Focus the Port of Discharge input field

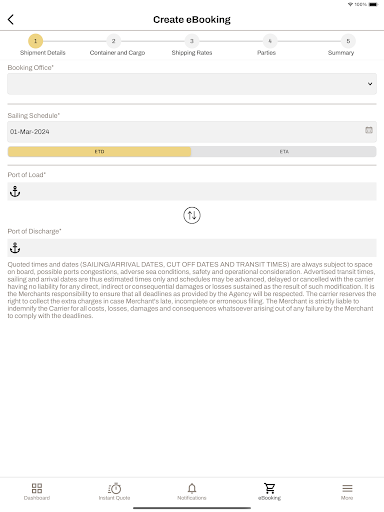[x=192, y=248]
